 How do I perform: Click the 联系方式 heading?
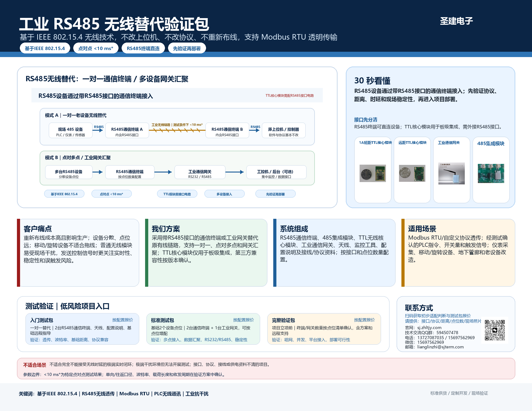point(419,308)
